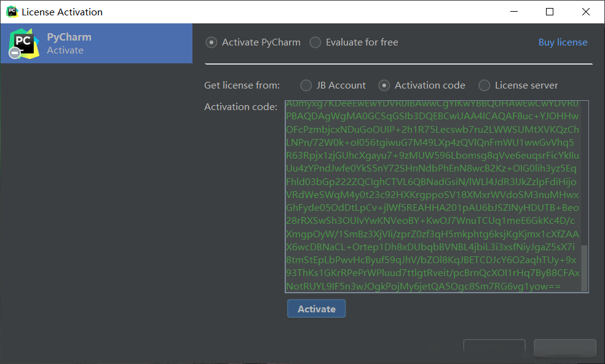This screenshot has height=364, width=605.
Task: Click the left unlabeled button in the footer
Action: [494, 348]
